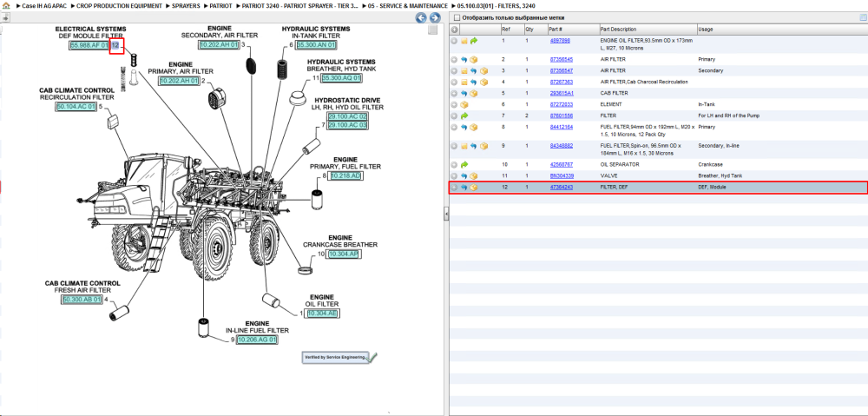The height and width of the screenshot is (416, 868).
Task: Click the package box icon on Ref 2 row
Action: tap(473, 60)
